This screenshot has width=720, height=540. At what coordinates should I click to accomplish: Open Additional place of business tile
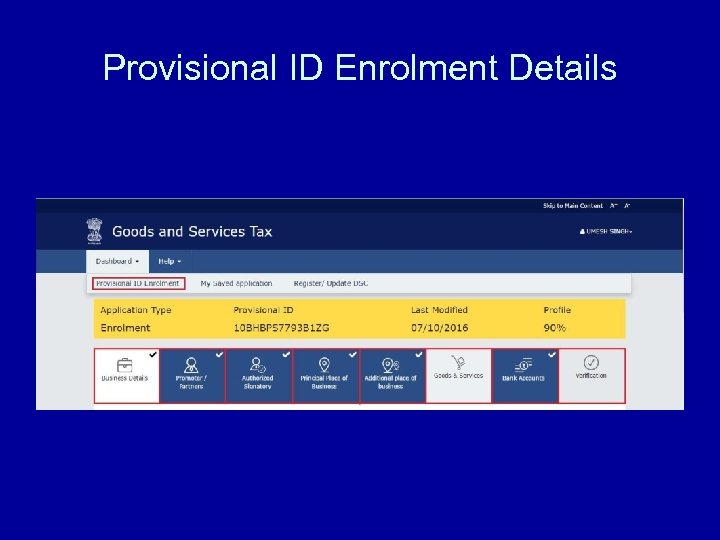point(392,376)
